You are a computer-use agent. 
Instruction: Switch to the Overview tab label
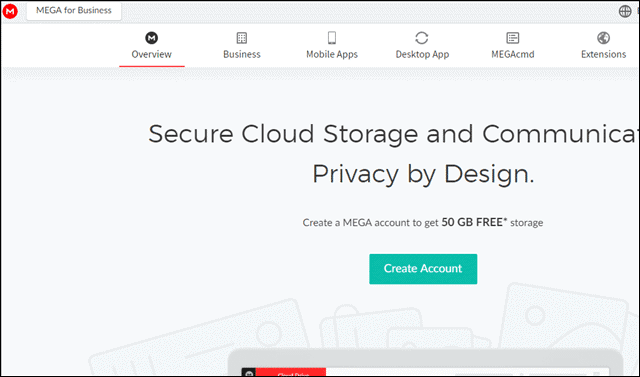tap(151, 54)
